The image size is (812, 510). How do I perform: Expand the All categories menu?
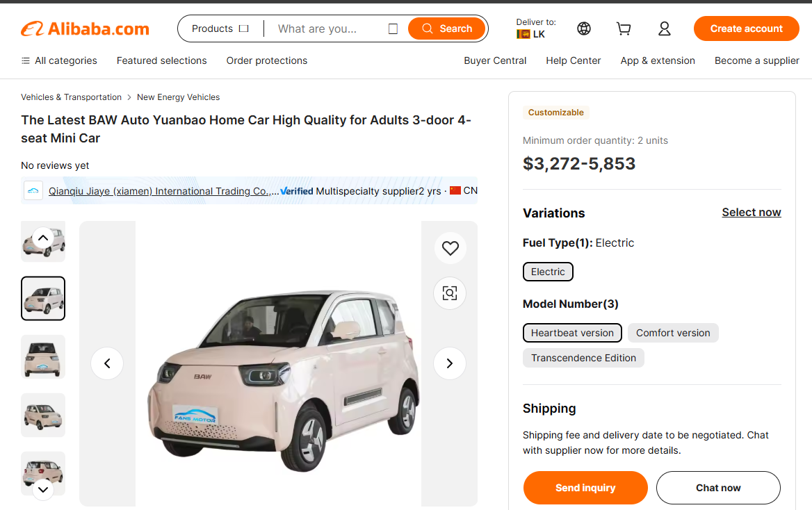[x=59, y=60]
